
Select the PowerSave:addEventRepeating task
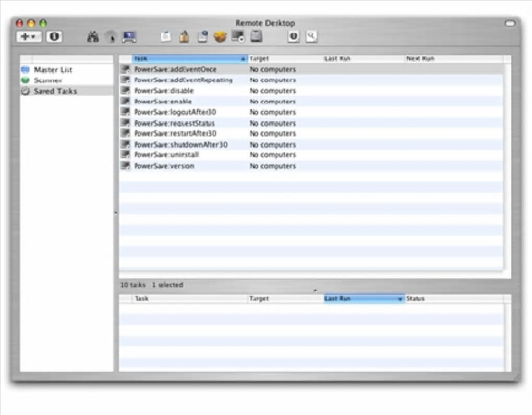point(311,80)
